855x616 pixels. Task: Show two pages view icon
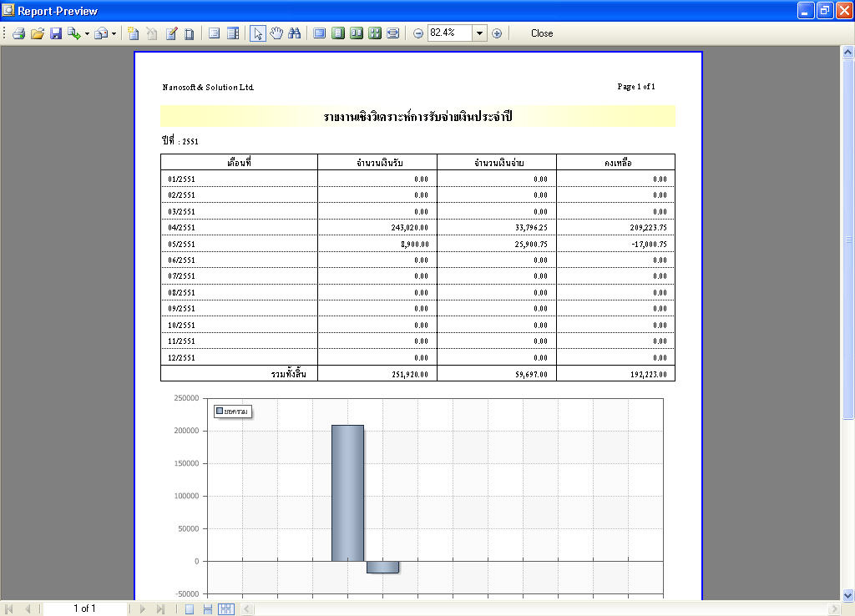click(x=356, y=33)
